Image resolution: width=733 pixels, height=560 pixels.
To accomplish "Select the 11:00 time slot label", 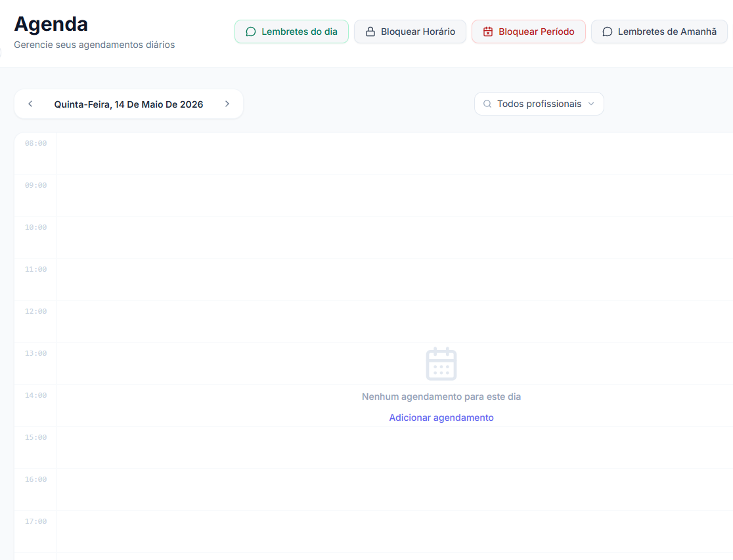I will click(x=36, y=270).
